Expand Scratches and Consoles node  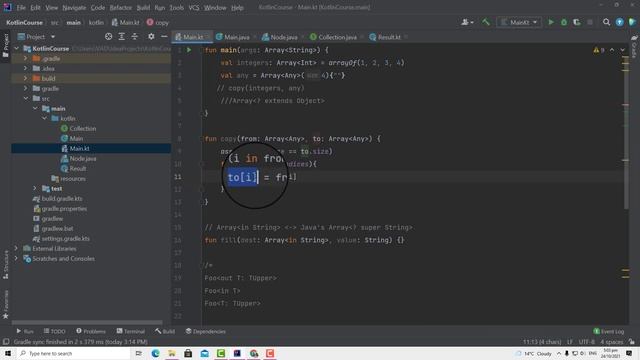[16, 259]
